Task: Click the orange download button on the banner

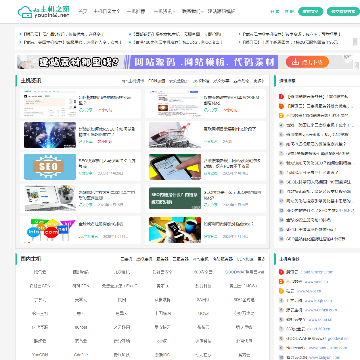Action: (x=307, y=62)
